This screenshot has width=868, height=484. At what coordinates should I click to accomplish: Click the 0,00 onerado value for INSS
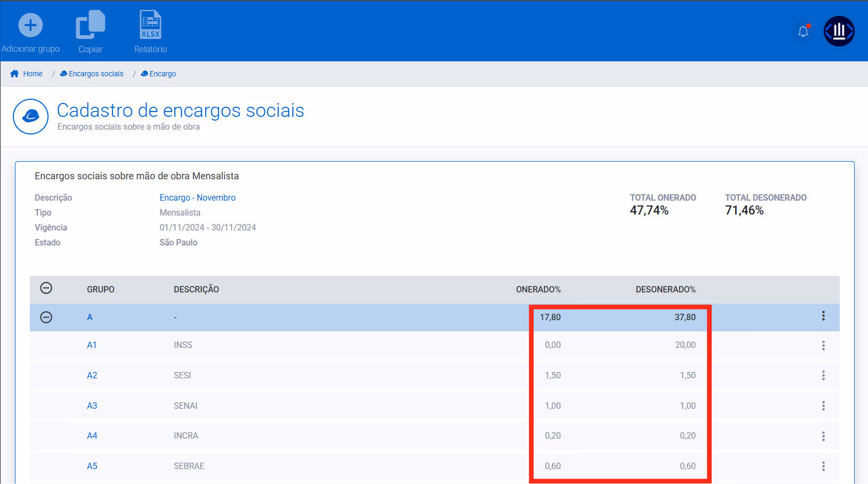point(553,345)
